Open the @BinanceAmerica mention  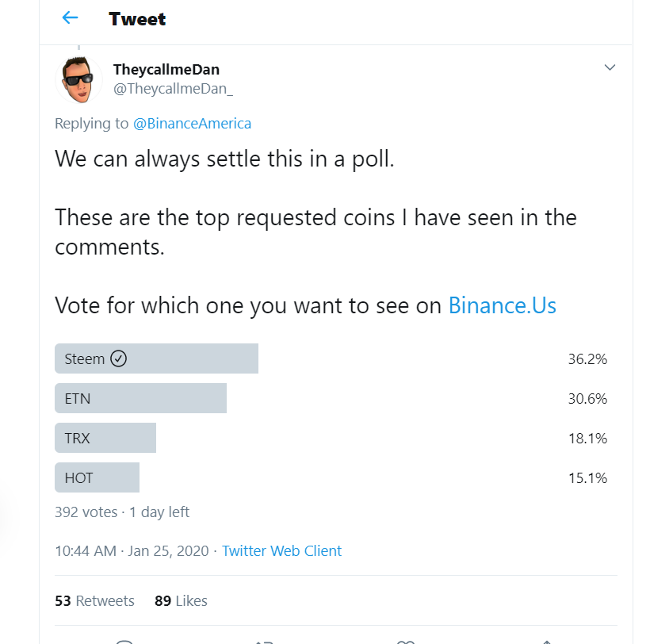[192, 124]
